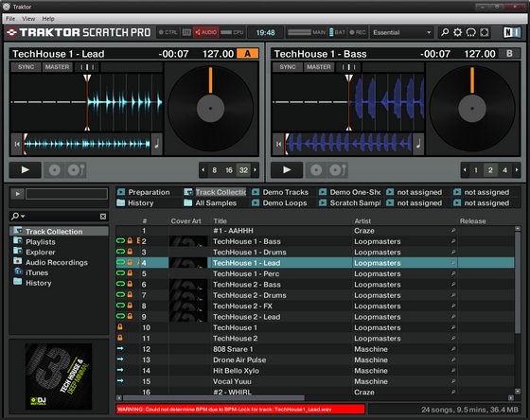Viewport: 530px width, 420px height.
Task: Set Deck B loop size to 2
Action: coord(490,170)
